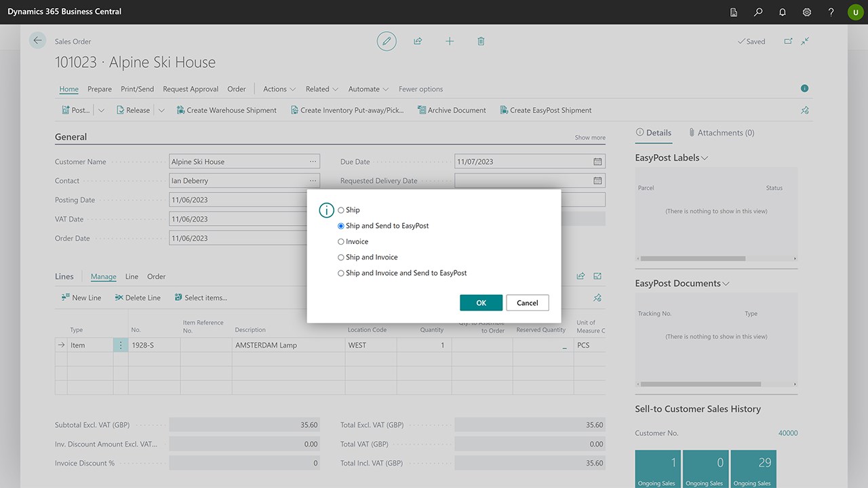
Task: Click Show more in General section
Action: pyautogui.click(x=590, y=138)
